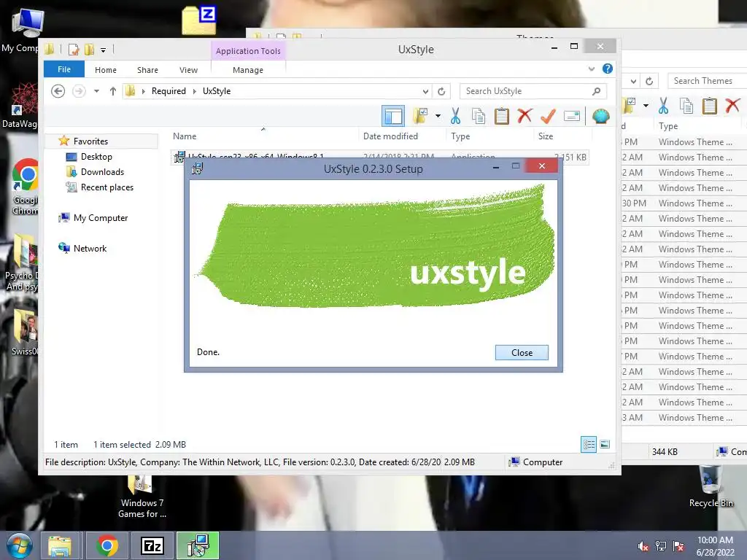Image resolution: width=747 pixels, height=560 pixels.
Task: Open the Manage ribbon tab
Action: (x=248, y=70)
